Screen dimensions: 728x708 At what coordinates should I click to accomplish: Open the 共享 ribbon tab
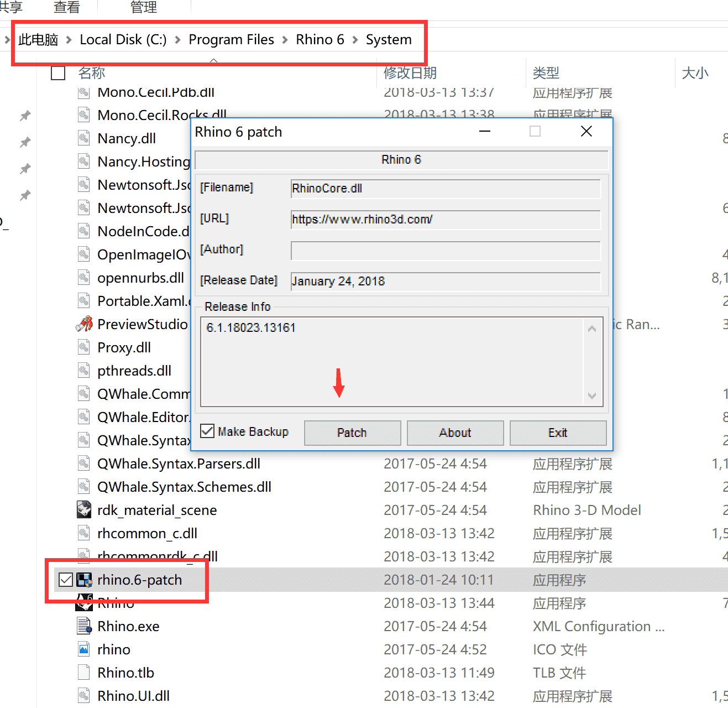click(11, 7)
